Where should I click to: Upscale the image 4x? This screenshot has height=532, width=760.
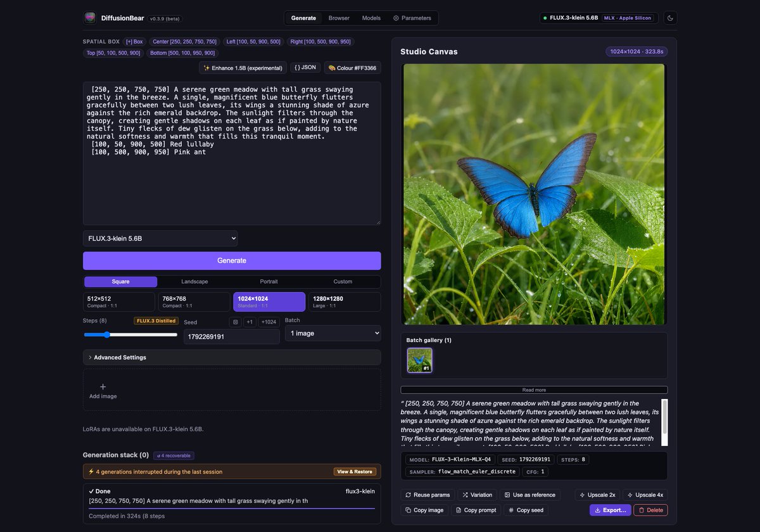(645, 495)
